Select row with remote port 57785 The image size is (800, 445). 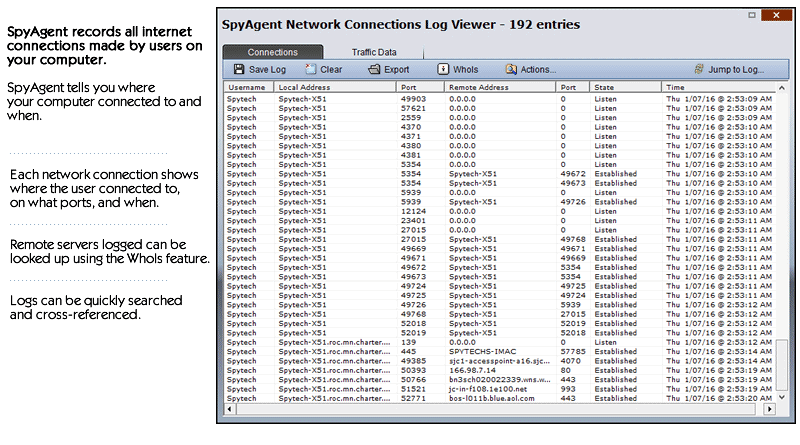click(500, 352)
